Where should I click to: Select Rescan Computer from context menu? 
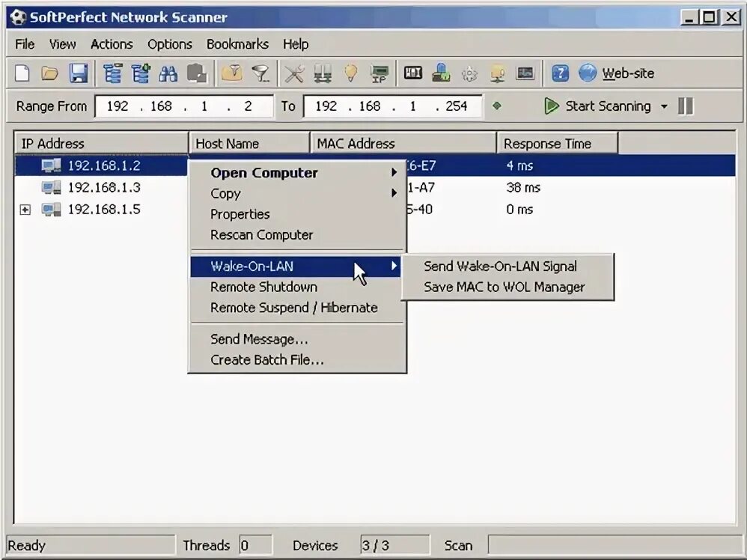(x=297, y=235)
